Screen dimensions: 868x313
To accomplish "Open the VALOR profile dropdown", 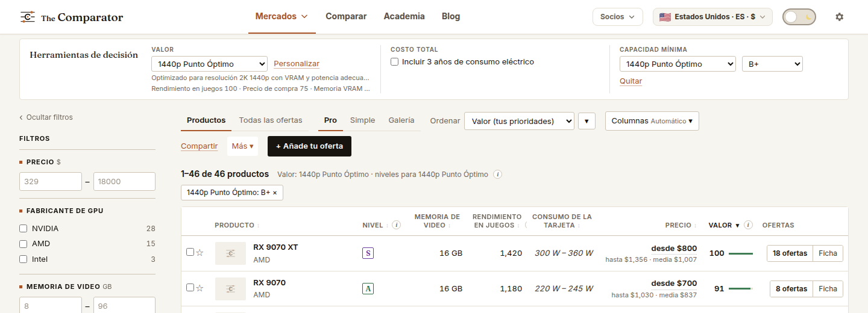I will tap(209, 64).
